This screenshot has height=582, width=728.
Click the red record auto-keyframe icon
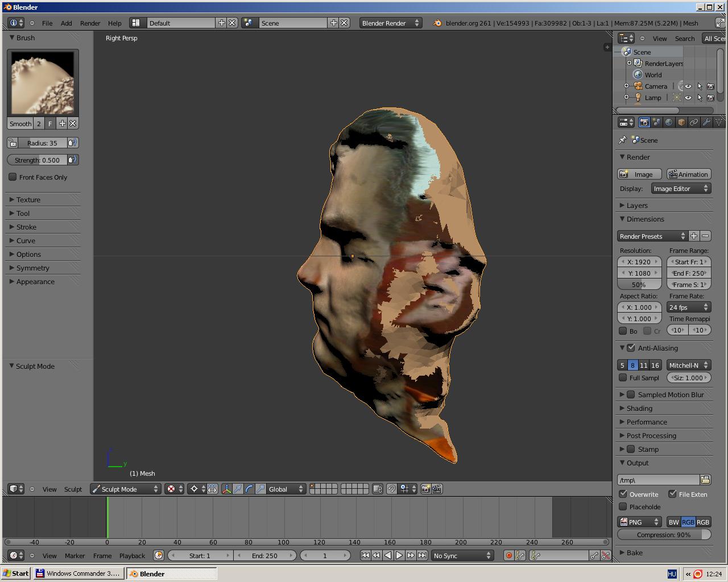tap(508, 556)
